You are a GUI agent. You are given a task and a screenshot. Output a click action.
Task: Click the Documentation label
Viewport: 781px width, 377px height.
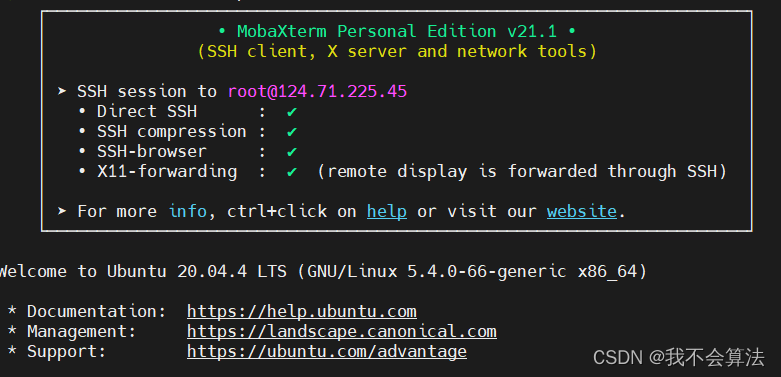(x=97, y=311)
